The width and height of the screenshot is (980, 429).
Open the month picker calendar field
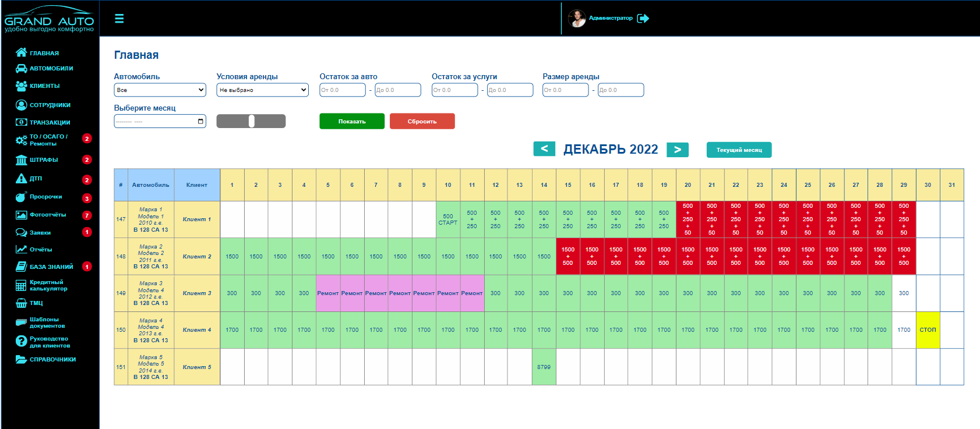[x=160, y=121]
